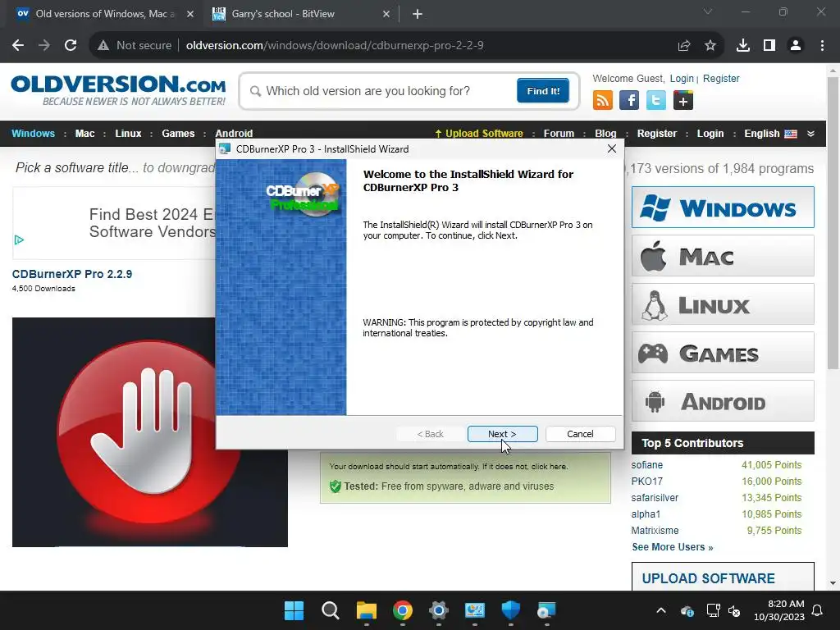Screen dimensions: 840x630
Task: Click the Register link in header
Action: (x=721, y=79)
